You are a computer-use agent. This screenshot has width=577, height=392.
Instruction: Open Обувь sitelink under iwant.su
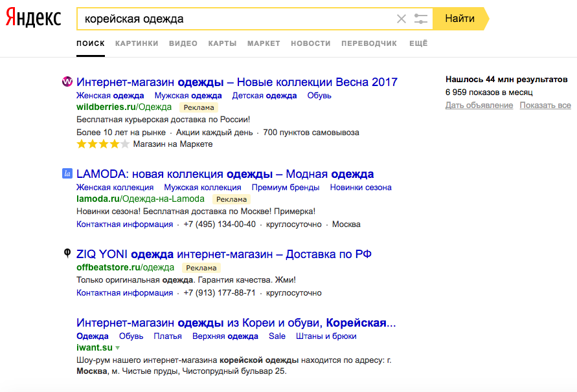pos(131,336)
